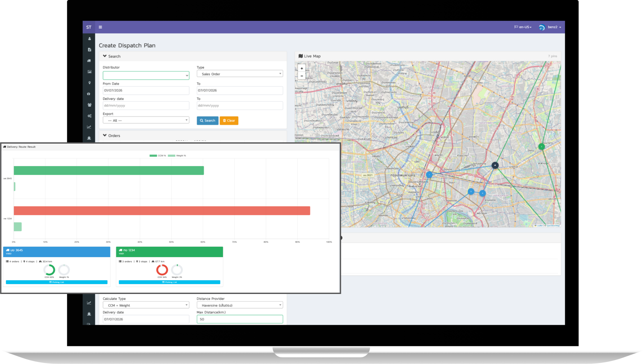This screenshot has height=364, width=644.
Task: Click the Search button
Action: pyautogui.click(x=207, y=121)
